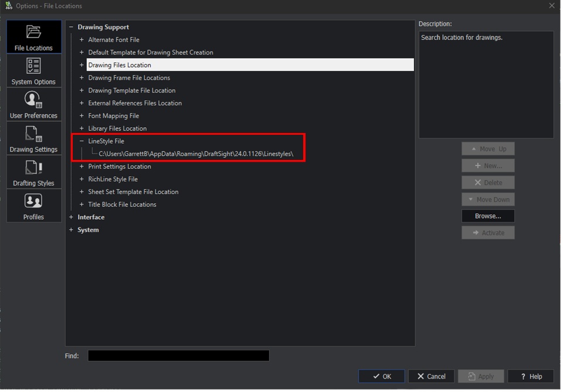Expand the Library Files Location node
This screenshot has height=392, width=563.
tap(82, 128)
